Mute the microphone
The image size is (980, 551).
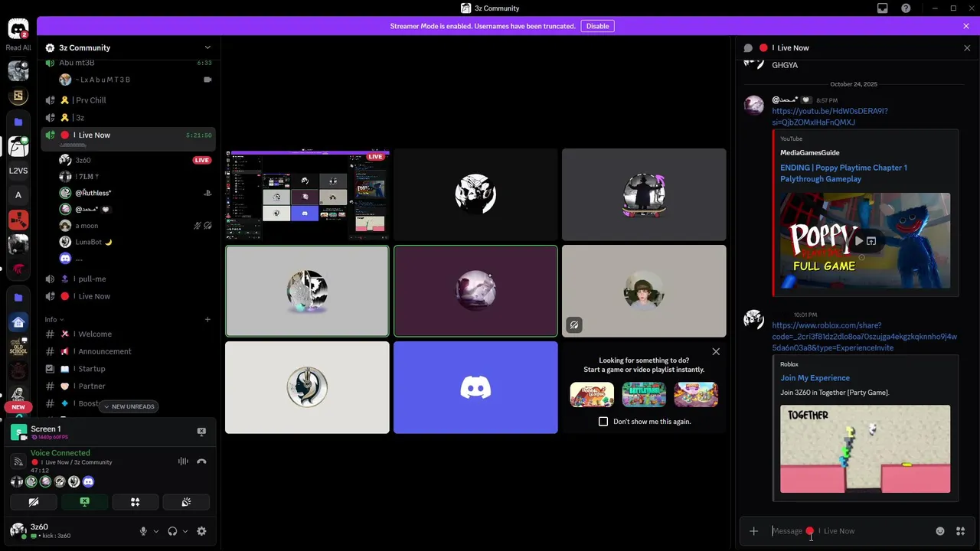pos(143,531)
